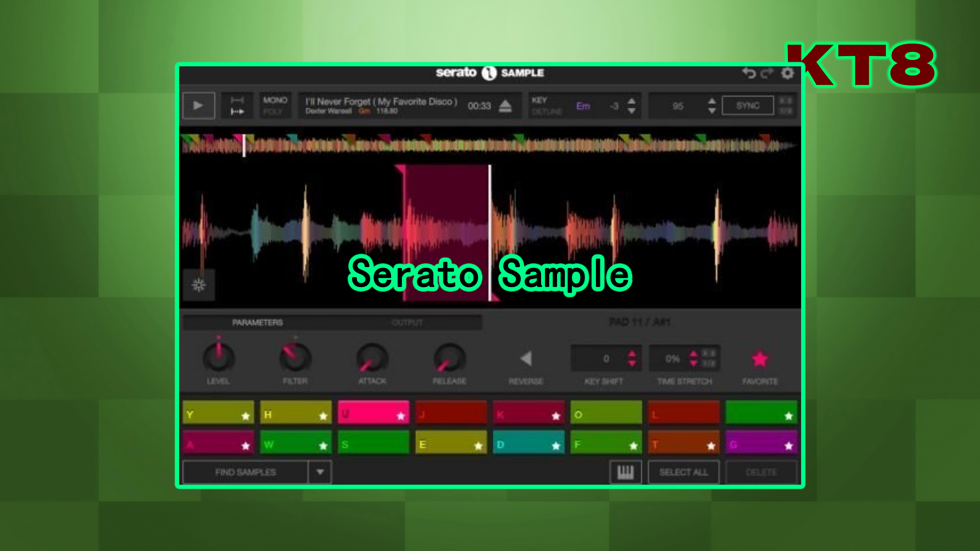The width and height of the screenshot is (980, 551).
Task: Click the FILTER knob
Action: tap(295, 357)
